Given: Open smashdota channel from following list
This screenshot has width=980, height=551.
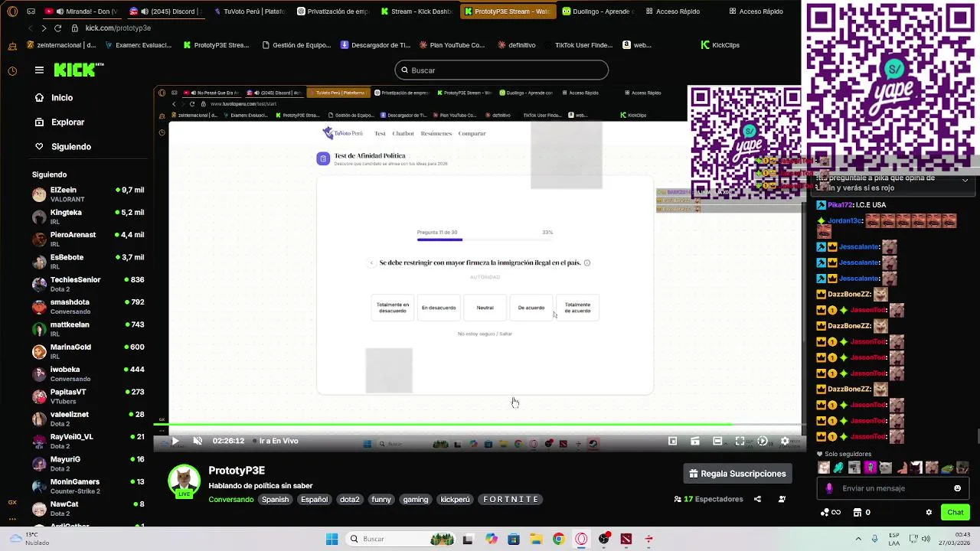Looking at the screenshot, I should (88, 306).
